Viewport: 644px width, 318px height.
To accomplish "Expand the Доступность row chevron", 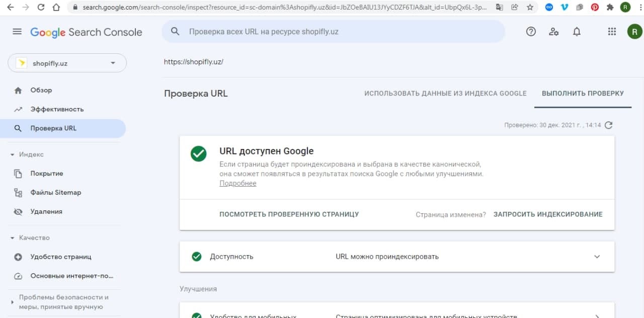I will click(597, 257).
